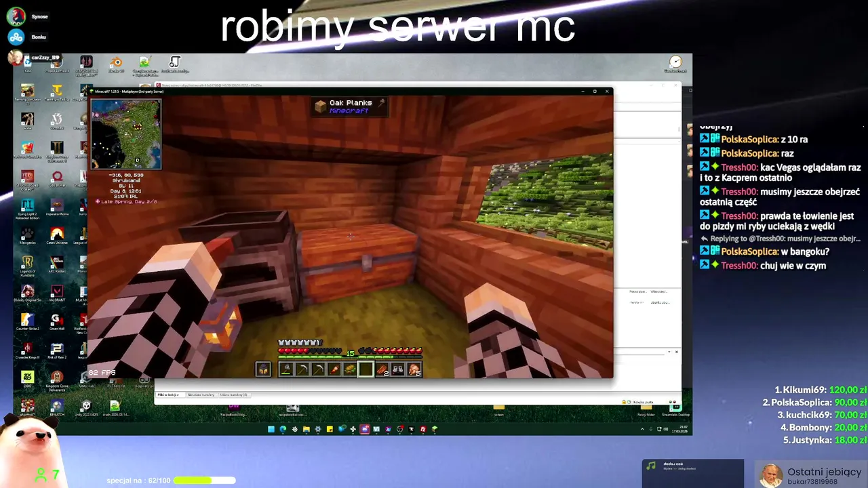The height and width of the screenshot is (488, 868).
Task: Click the Synose voice overlay avatar
Action: 16,16
